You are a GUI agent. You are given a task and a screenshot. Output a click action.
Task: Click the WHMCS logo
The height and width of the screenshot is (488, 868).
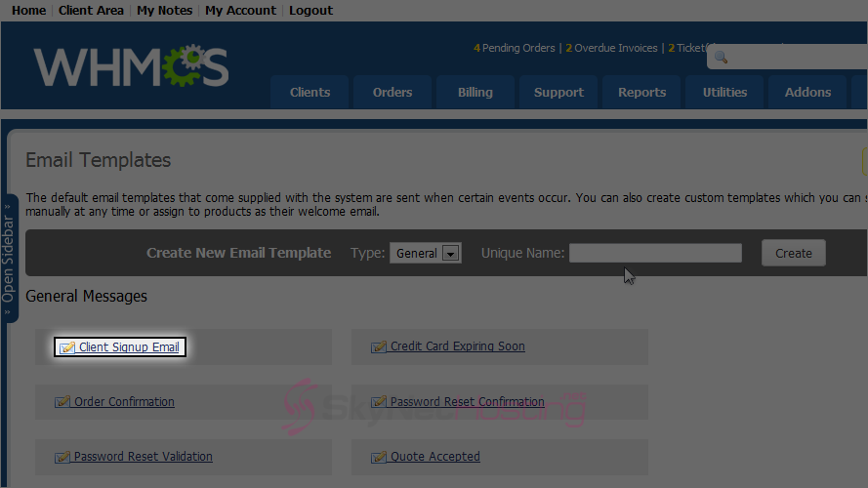(x=131, y=66)
